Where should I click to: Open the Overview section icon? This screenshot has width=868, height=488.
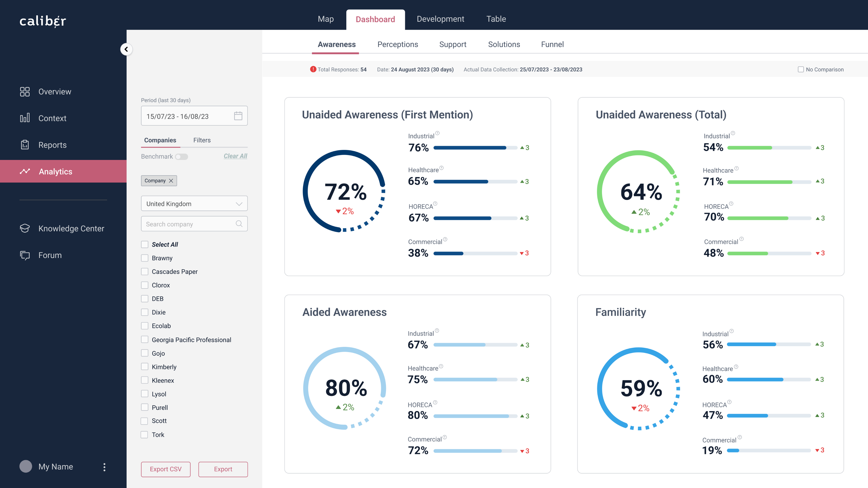pyautogui.click(x=25, y=91)
